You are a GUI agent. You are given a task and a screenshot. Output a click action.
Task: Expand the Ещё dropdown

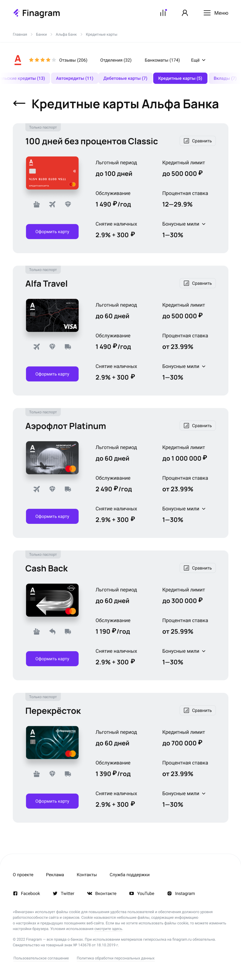coord(198,60)
